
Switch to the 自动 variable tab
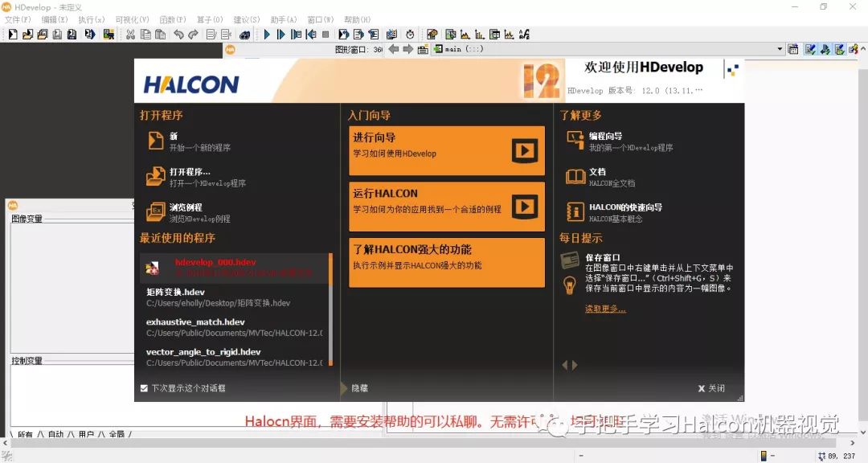pyautogui.click(x=56, y=435)
